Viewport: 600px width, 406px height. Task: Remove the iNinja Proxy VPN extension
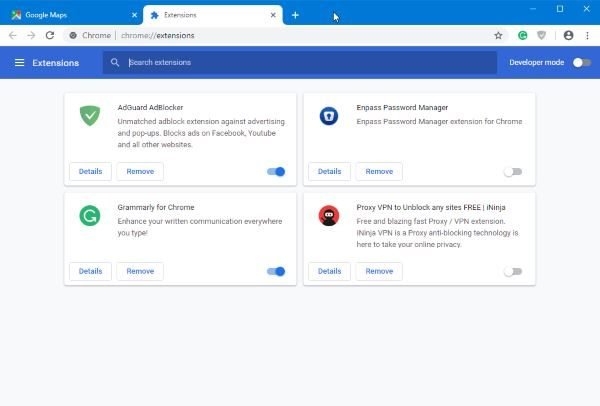pos(379,271)
